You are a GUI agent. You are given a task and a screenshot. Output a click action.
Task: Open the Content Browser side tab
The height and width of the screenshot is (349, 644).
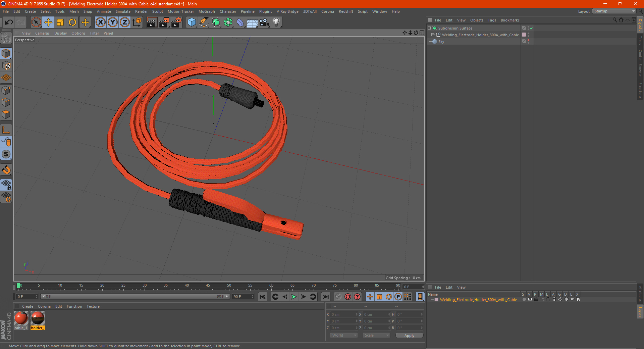[640, 63]
